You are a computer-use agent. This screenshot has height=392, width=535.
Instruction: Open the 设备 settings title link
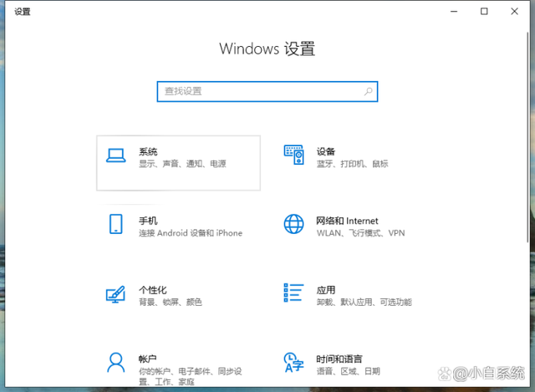point(326,151)
